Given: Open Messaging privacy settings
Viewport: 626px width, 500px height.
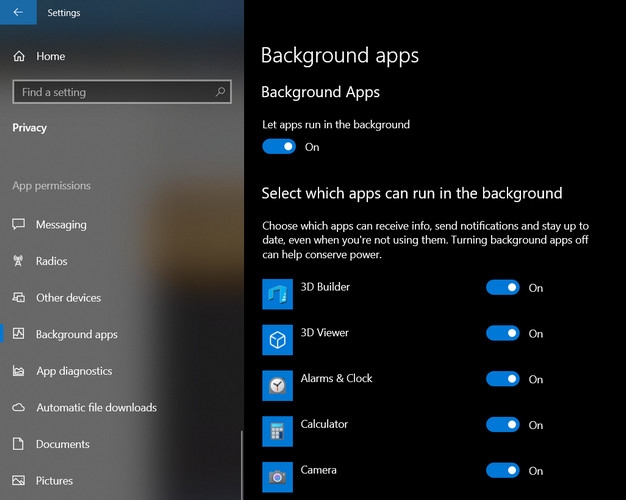Looking at the screenshot, I should (61, 225).
